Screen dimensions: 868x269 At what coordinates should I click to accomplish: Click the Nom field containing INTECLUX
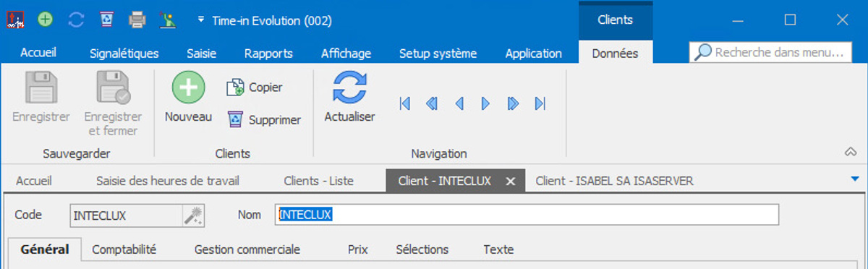pos(527,215)
